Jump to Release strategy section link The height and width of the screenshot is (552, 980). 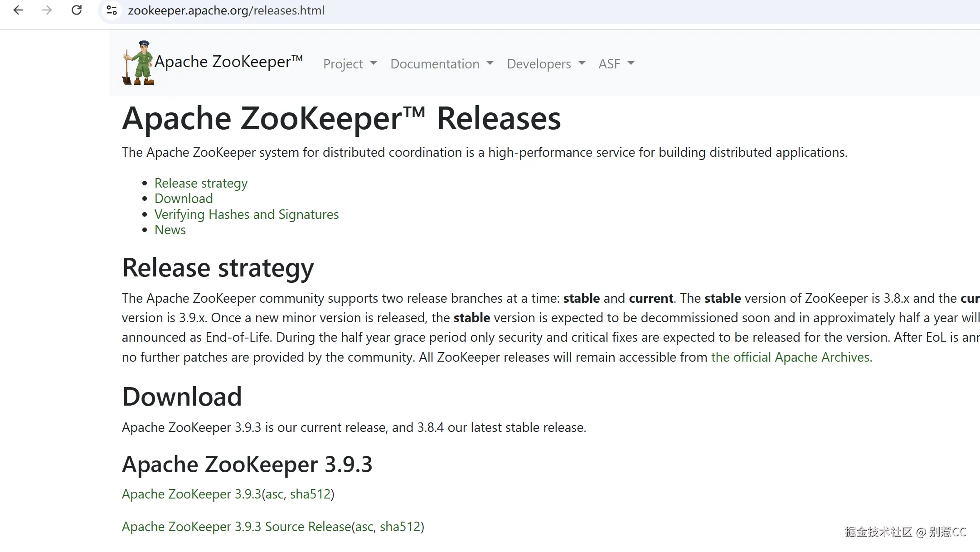coord(201,183)
